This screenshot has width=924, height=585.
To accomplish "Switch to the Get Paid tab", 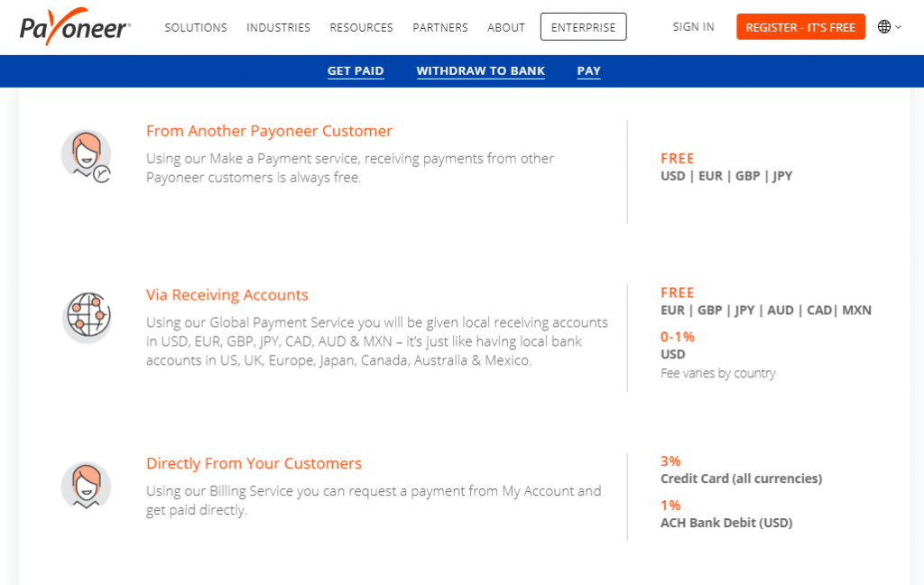I will (x=356, y=71).
